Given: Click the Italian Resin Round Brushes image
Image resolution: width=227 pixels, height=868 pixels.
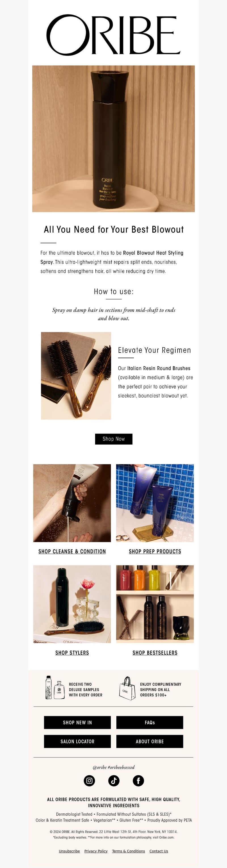Looking at the screenshot, I should coord(76,376).
